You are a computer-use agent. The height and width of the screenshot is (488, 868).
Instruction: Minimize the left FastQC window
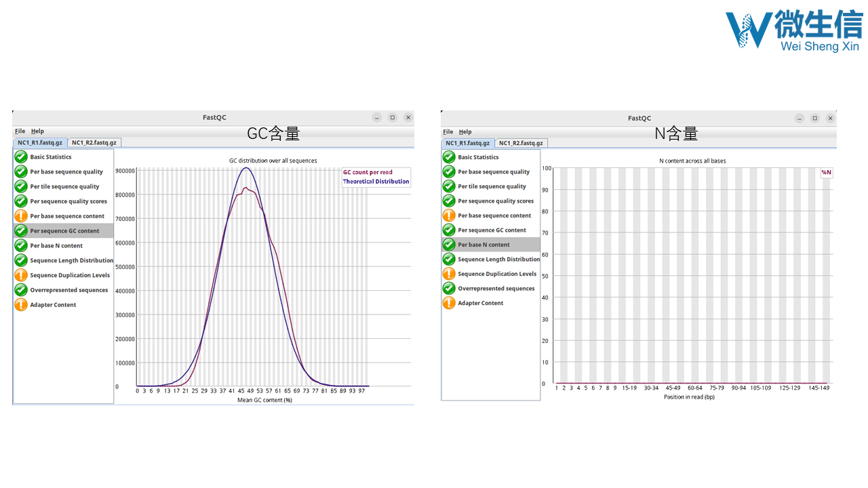(x=377, y=117)
